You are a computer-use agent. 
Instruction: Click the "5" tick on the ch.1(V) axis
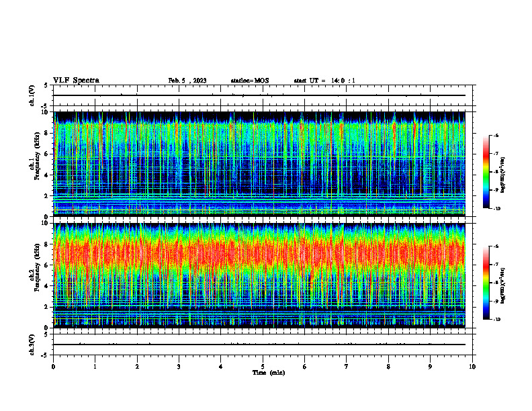(46, 85)
